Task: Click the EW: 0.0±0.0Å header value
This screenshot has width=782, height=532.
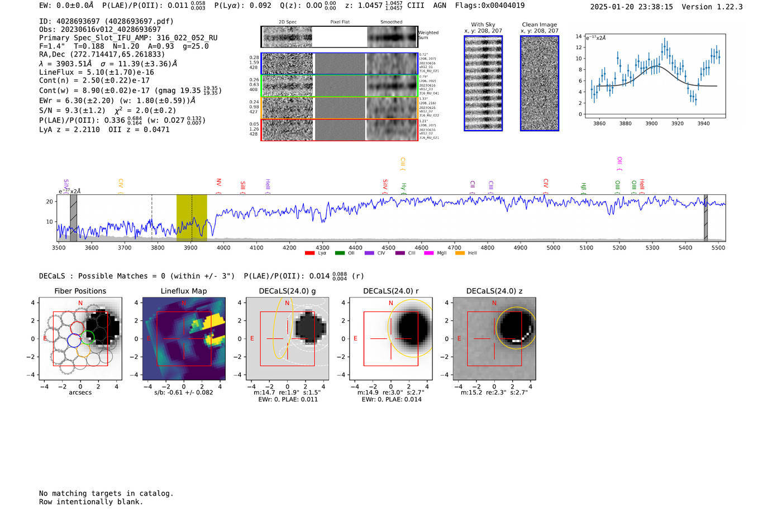Action: click(66, 6)
